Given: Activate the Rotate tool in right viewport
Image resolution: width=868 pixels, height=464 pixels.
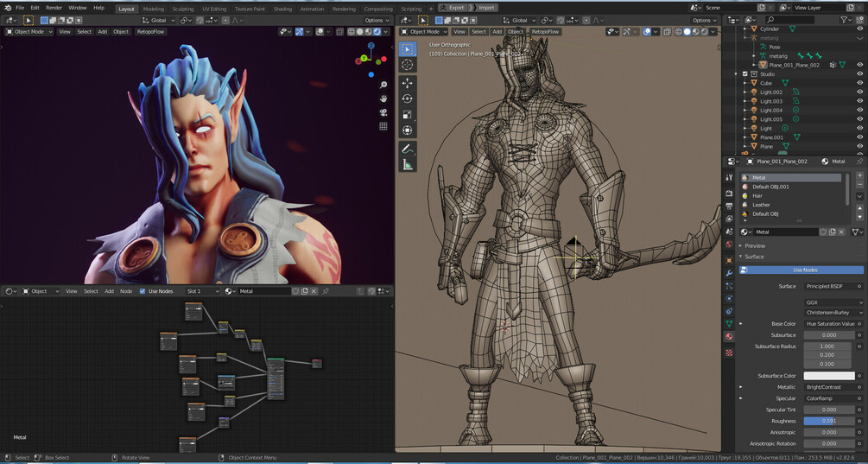Looking at the screenshot, I should click(x=408, y=99).
